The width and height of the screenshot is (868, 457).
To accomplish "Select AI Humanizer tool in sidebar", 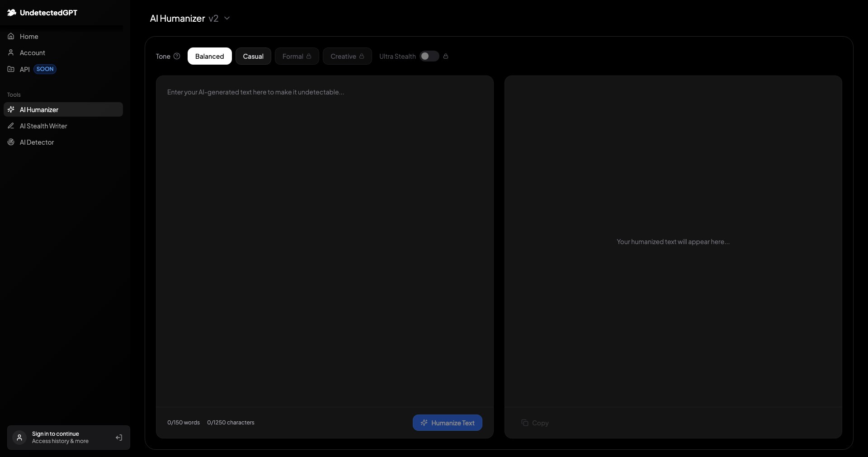I will [63, 109].
